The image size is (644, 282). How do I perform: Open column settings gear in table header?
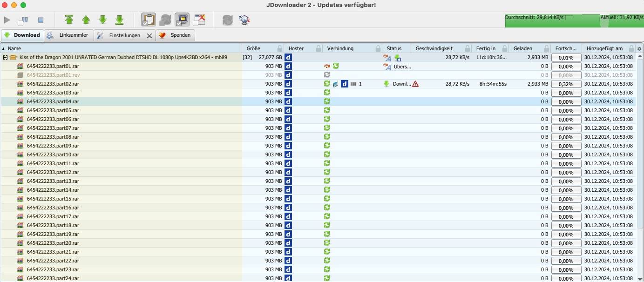click(639, 48)
